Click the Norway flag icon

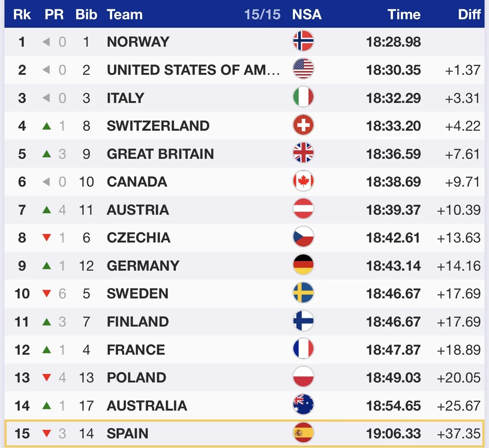click(x=303, y=41)
